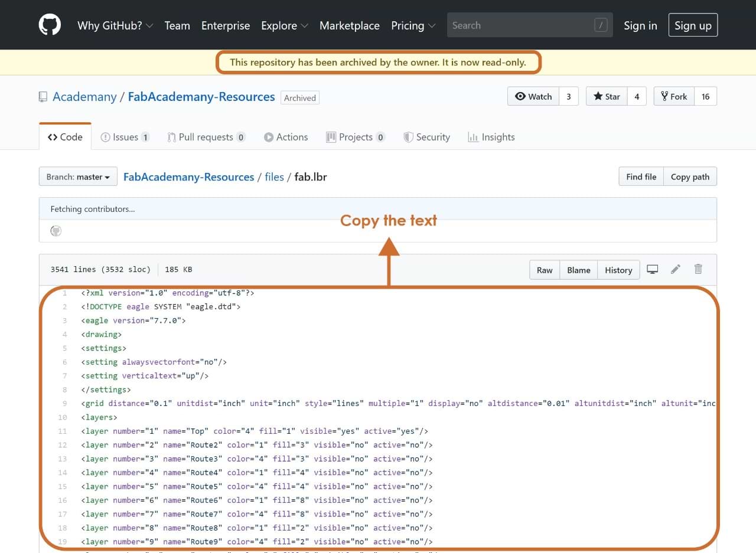Click the setting verticaltext="up" line
Image resolution: width=756 pixels, height=553 pixels.
tap(145, 375)
